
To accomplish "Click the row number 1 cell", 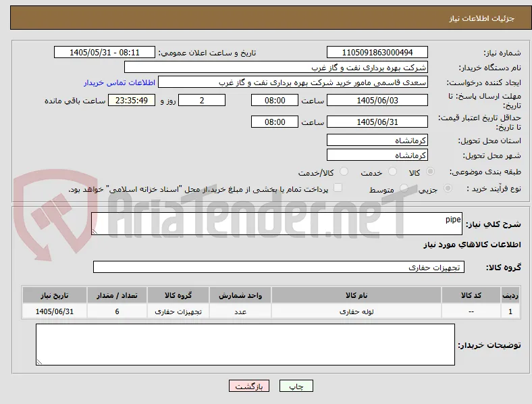I will click(510, 311).
